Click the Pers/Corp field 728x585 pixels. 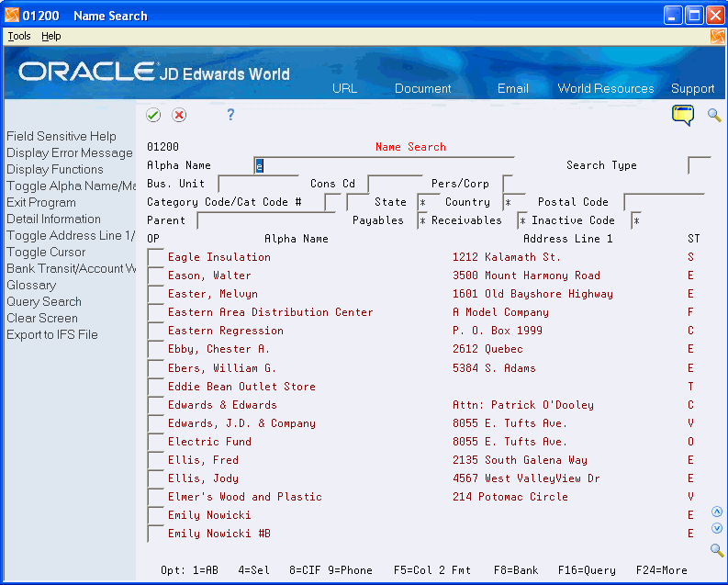pos(508,184)
